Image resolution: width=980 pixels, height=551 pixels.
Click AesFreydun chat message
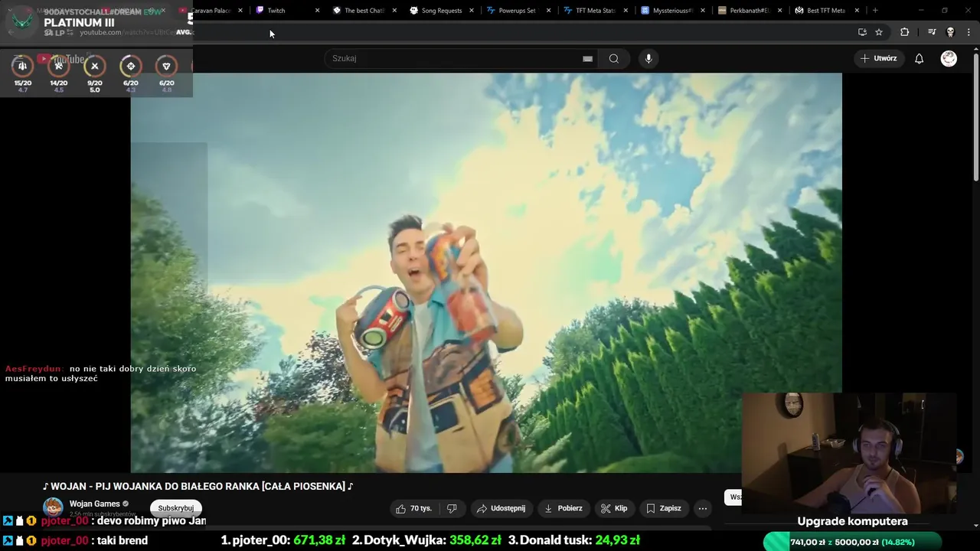(x=101, y=373)
